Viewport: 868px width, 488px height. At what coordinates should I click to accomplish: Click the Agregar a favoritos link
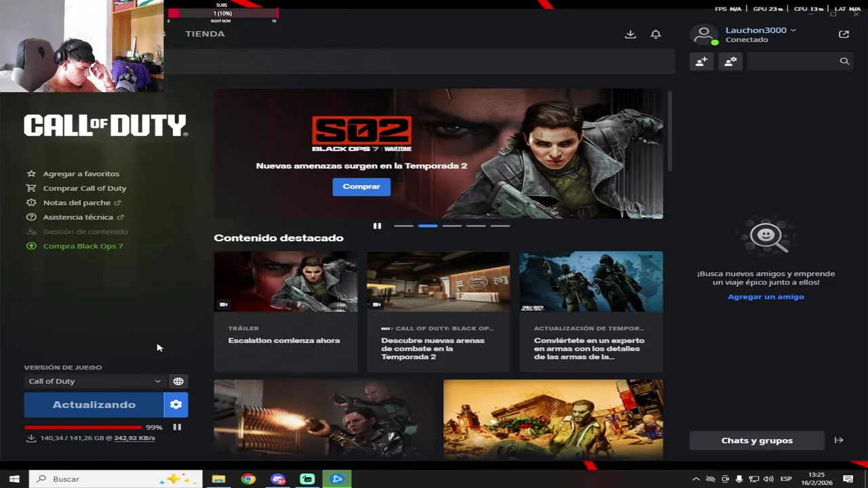click(81, 174)
